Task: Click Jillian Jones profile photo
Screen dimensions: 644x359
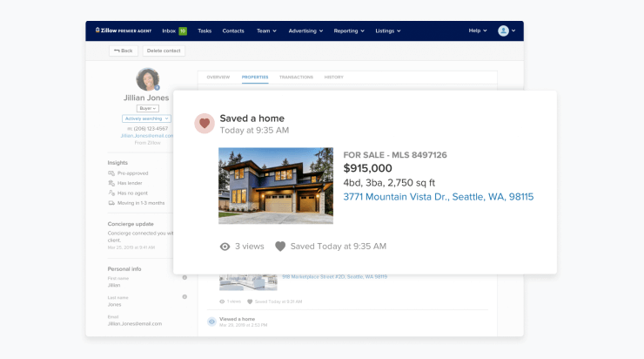Action: tap(147, 79)
